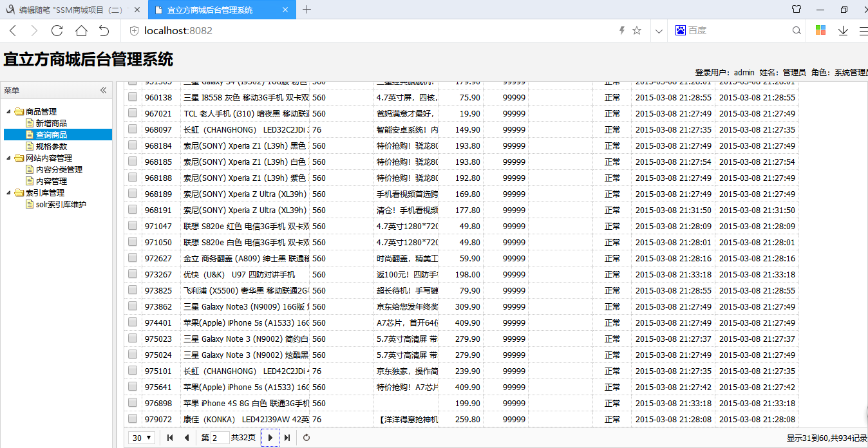
Task: Open the Baidu search engine icon
Action: pos(681,30)
